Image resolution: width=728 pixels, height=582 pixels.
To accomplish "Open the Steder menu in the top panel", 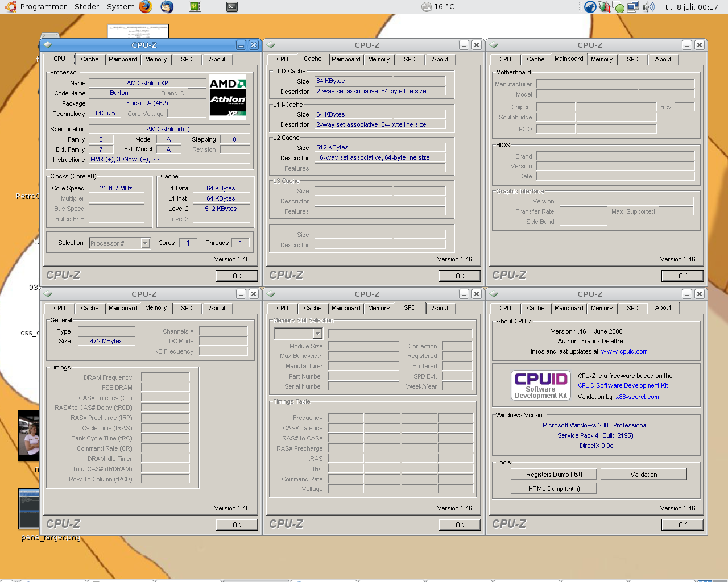I will click(86, 7).
